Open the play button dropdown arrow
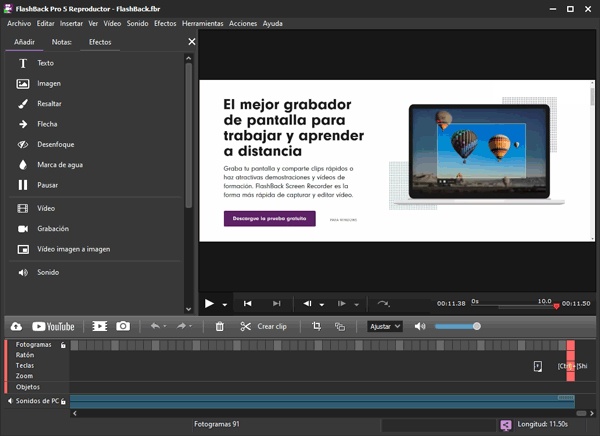This screenshot has width=600, height=436. point(225,305)
